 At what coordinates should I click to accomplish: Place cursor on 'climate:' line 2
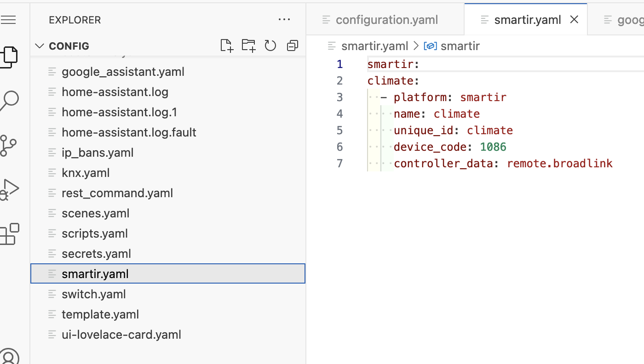pyautogui.click(x=393, y=81)
